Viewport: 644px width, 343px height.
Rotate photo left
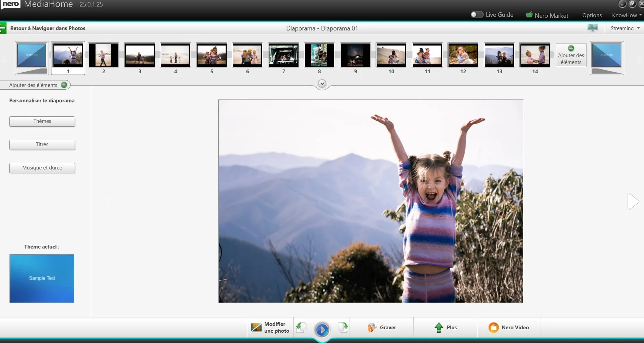tap(301, 328)
